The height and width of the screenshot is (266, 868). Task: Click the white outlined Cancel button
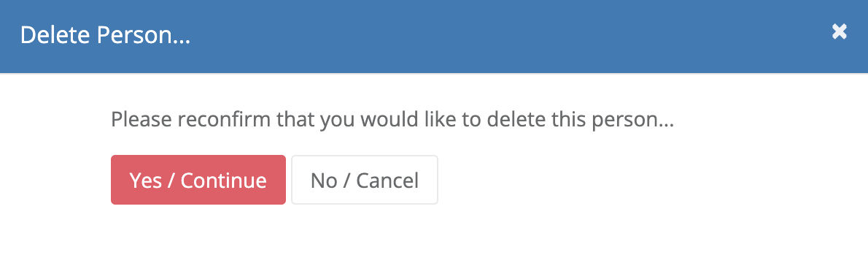[x=365, y=180]
